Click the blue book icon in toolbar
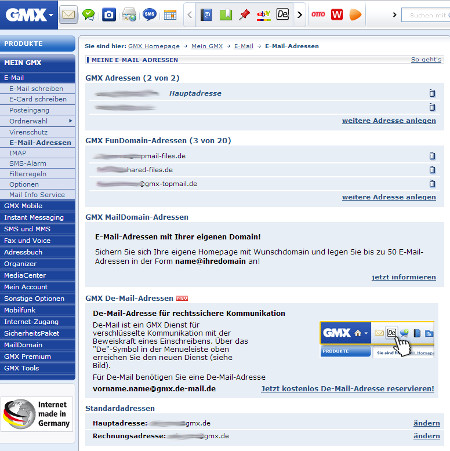 coord(206,15)
